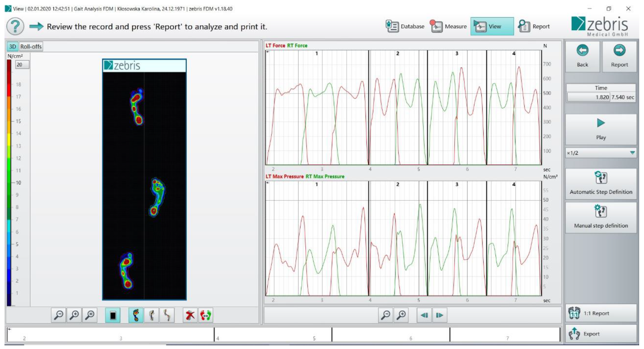
Task: Toggle the Roll-offs view button
Action: 31,47
